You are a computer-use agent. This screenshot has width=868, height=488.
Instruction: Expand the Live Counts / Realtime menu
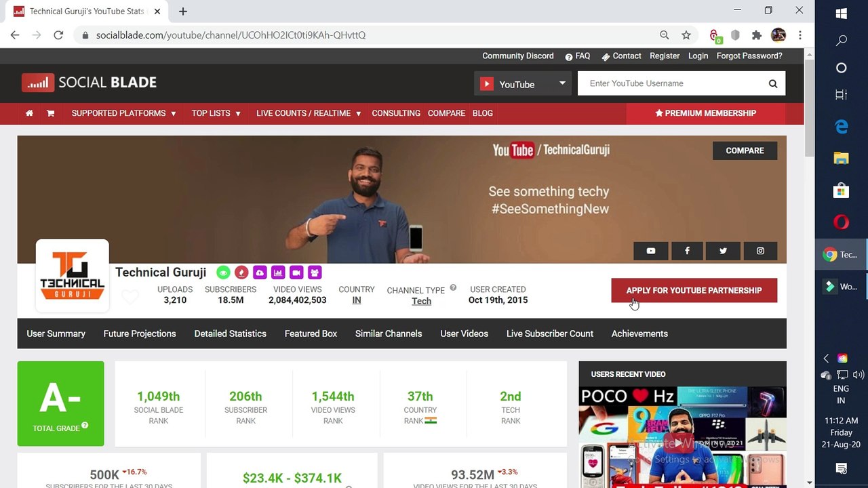coord(309,113)
